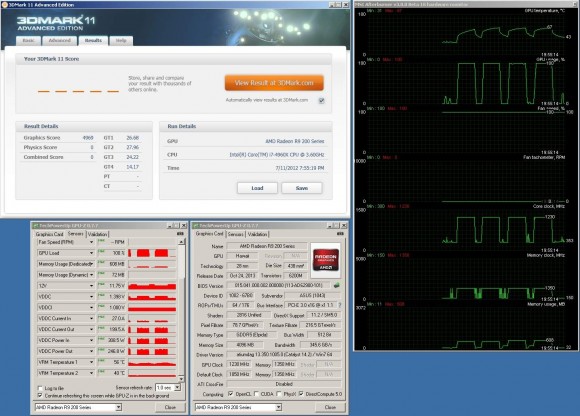
Task: Open the Fan Speed (RPM) sensor dropdown
Action: pos(91,242)
